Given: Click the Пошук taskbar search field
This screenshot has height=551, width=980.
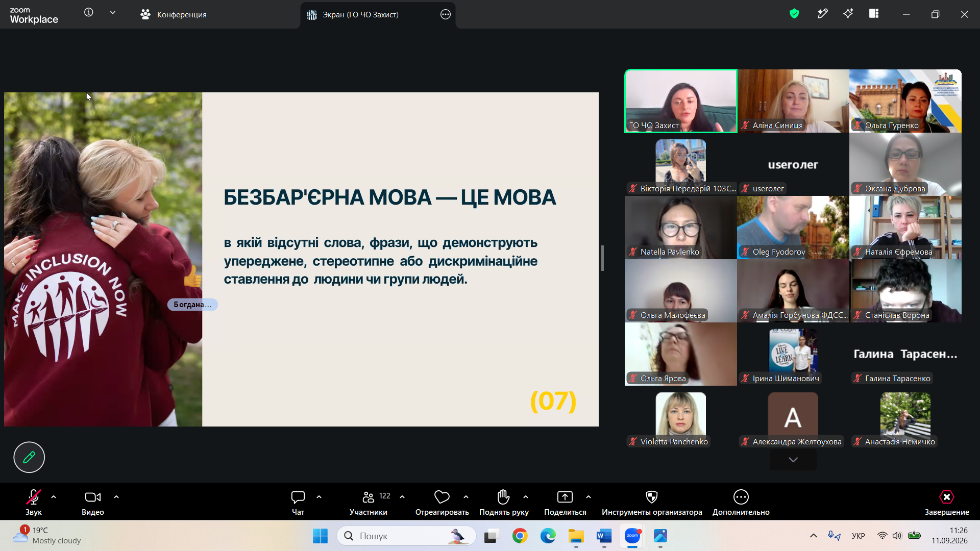Looking at the screenshot, I should [x=407, y=536].
